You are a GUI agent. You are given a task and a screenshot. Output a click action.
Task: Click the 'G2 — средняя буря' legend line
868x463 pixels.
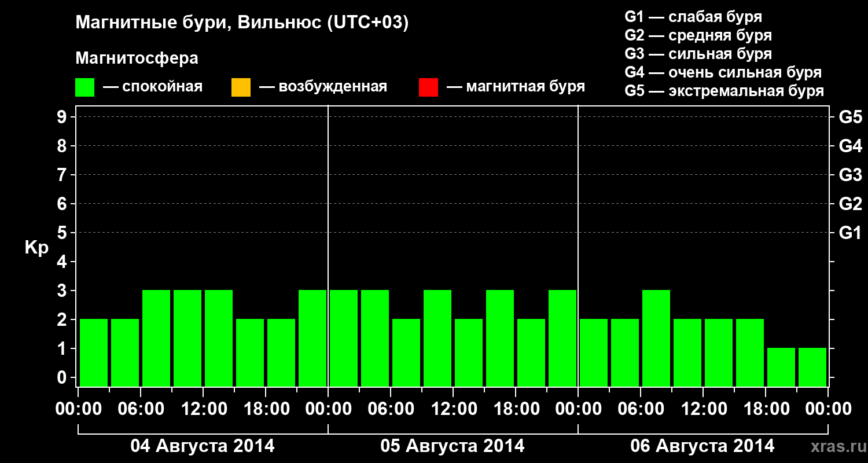point(698,35)
